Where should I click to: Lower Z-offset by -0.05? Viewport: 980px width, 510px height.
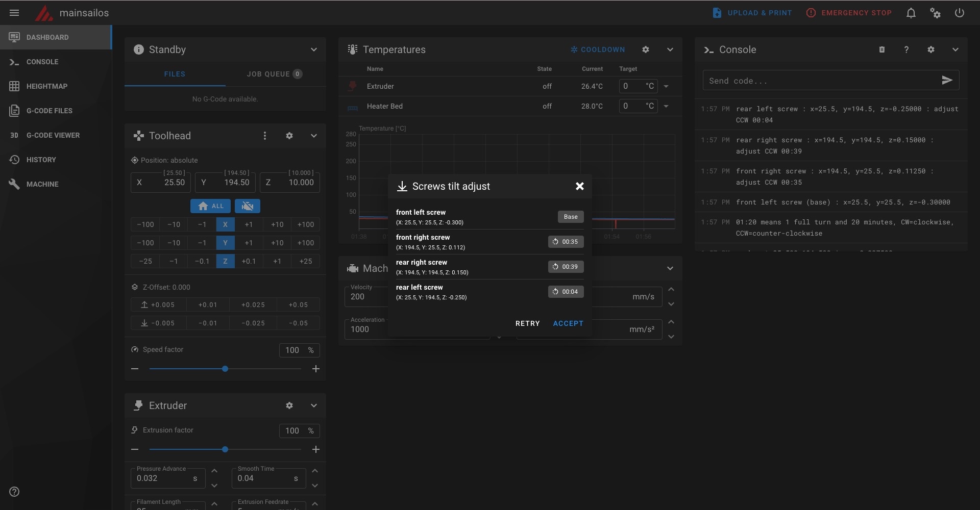pos(298,323)
